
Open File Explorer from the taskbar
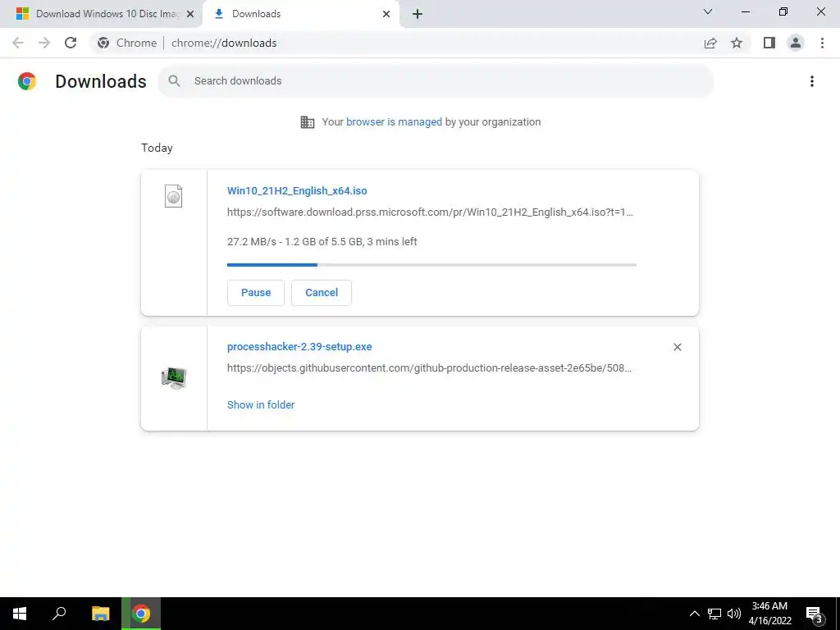pos(100,614)
